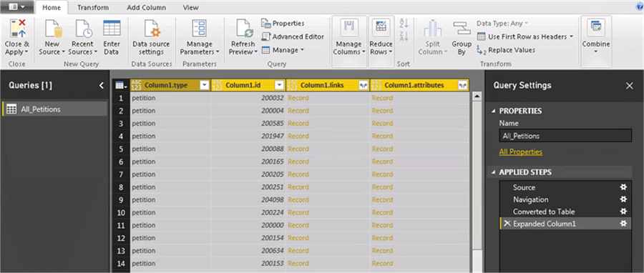
Task: Select the cell with id 200634
Action: (x=248, y=250)
